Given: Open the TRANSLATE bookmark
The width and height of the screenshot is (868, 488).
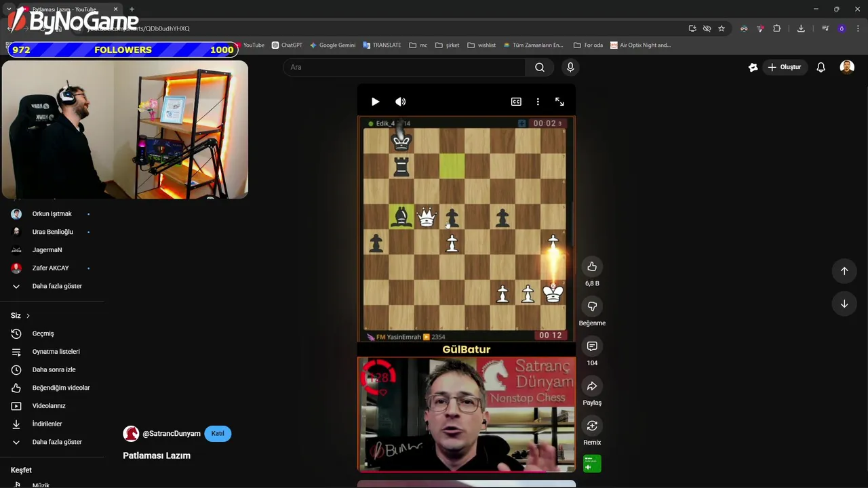Looking at the screenshot, I should click(x=382, y=45).
